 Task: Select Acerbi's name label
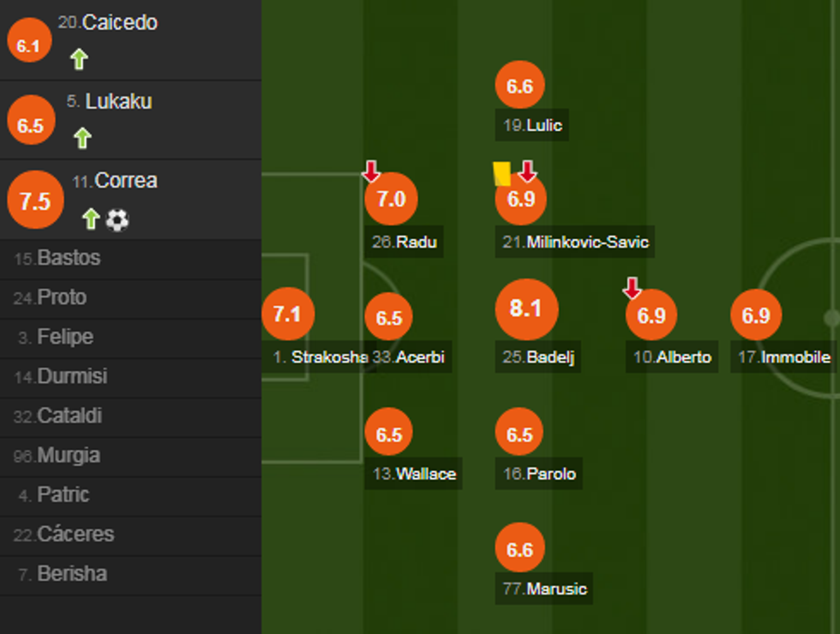[409, 358]
